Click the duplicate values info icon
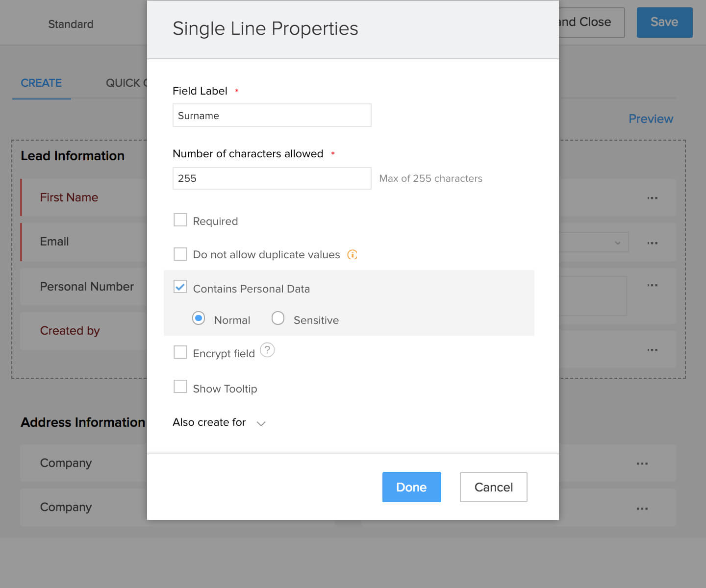 pyautogui.click(x=352, y=255)
